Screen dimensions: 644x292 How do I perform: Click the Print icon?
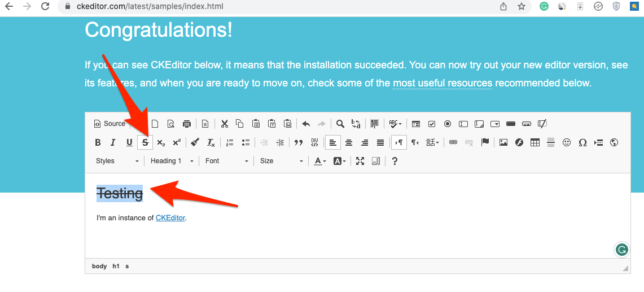pyautogui.click(x=187, y=123)
